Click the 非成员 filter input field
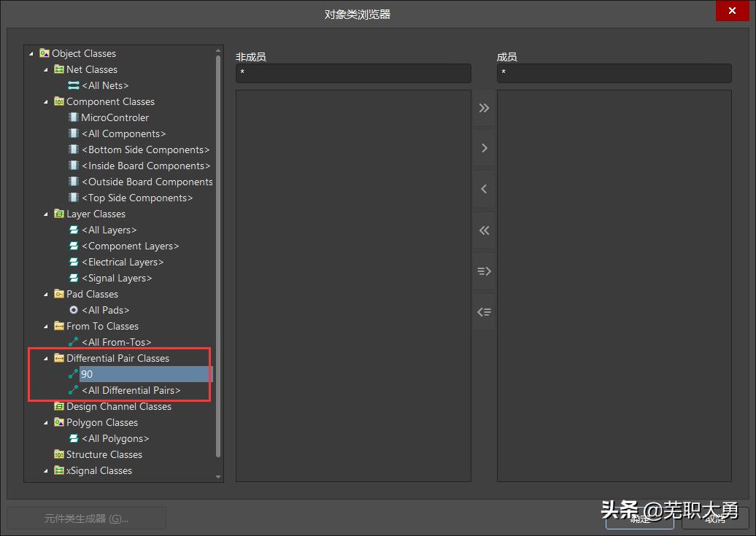This screenshot has width=756, height=536. pyautogui.click(x=353, y=73)
